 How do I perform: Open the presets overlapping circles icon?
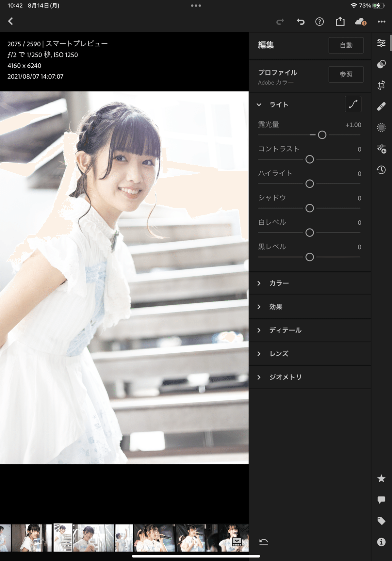(x=381, y=64)
